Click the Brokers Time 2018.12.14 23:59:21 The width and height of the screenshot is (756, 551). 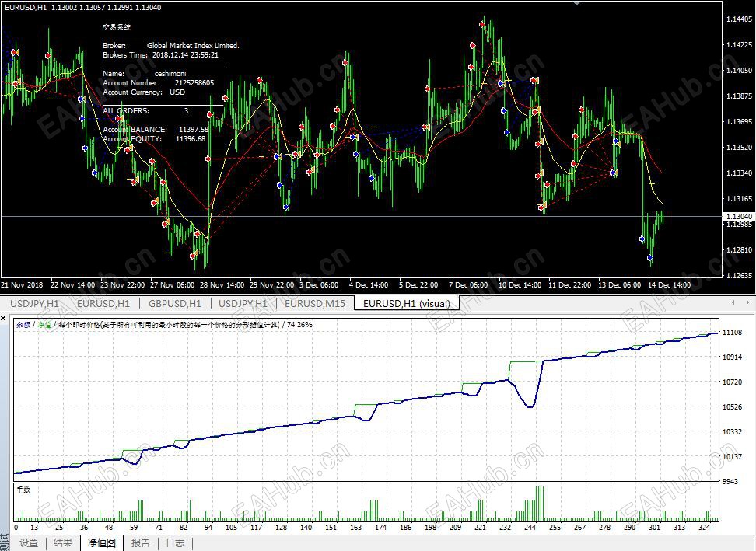(x=185, y=55)
